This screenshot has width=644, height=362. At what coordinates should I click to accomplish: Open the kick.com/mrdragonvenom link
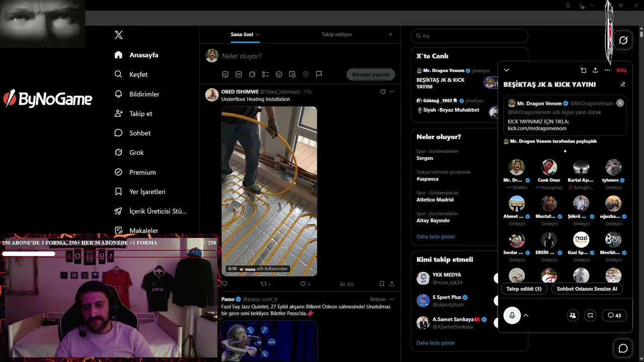pyautogui.click(x=537, y=128)
